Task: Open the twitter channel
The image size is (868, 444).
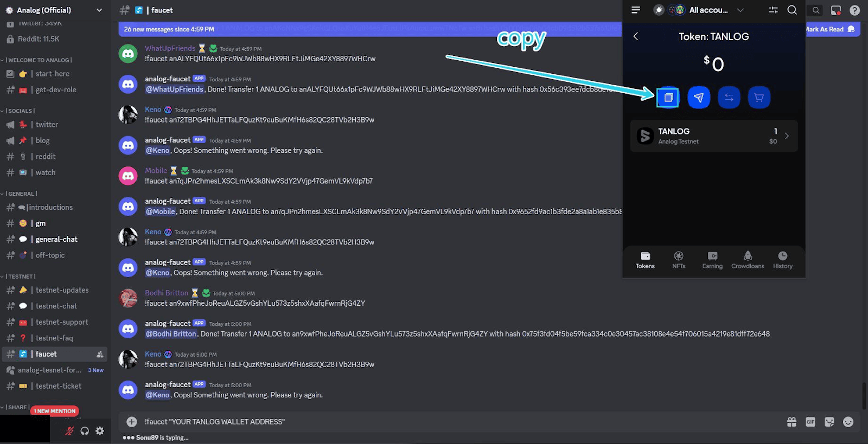Action: click(55, 125)
